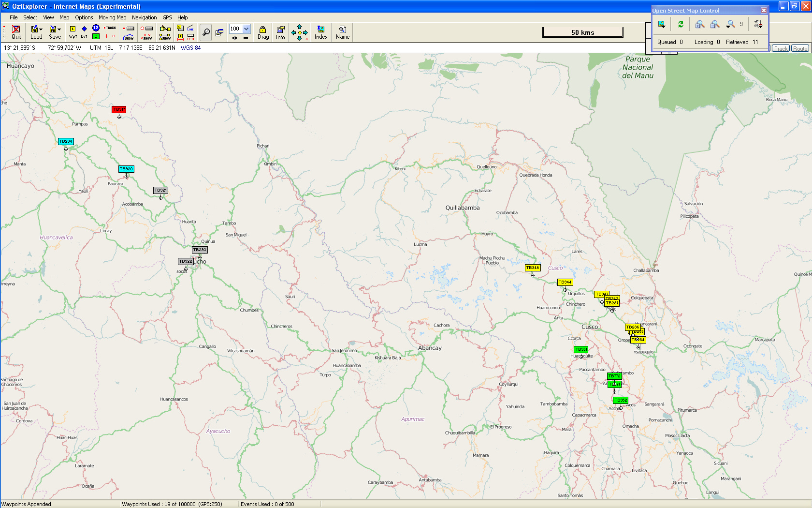The image size is (812, 508).
Task: Click the green TB772 waypoint marker
Action: point(614,376)
